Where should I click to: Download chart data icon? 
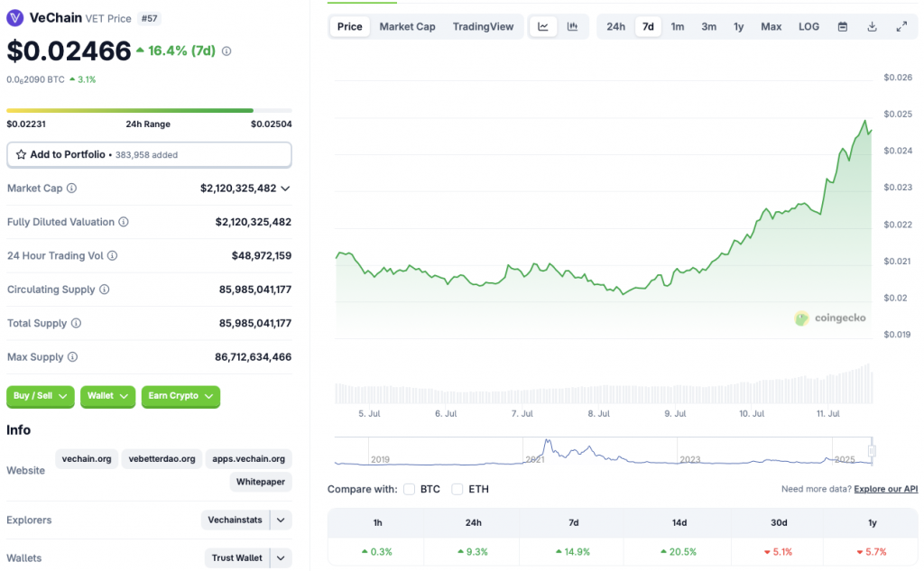pyautogui.click(x=873, y=26)
